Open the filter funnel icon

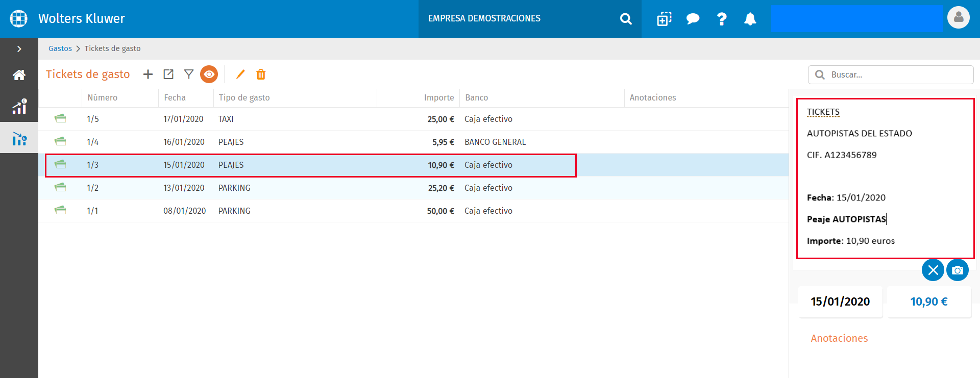(189, 74)
